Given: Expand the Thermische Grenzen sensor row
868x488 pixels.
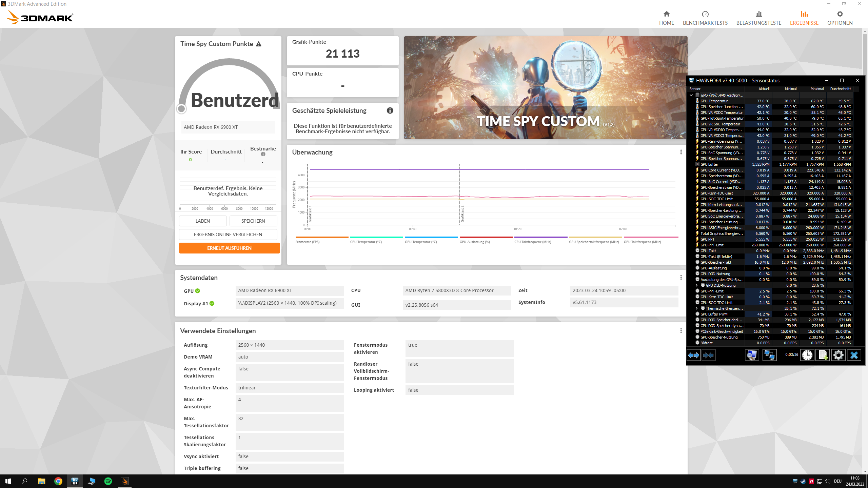Looking at the screenshot, I should coord(696,308).
